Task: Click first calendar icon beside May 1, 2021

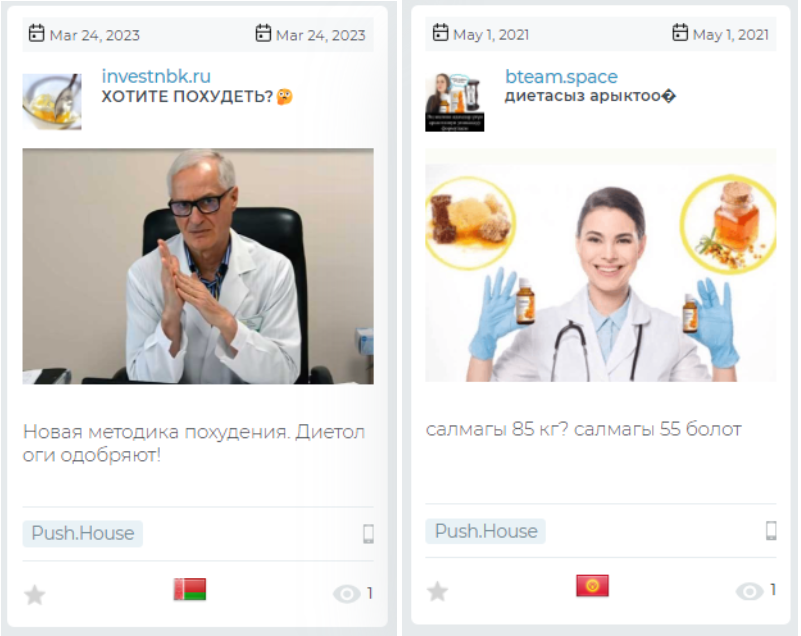Action: click(x=440, y=32)
